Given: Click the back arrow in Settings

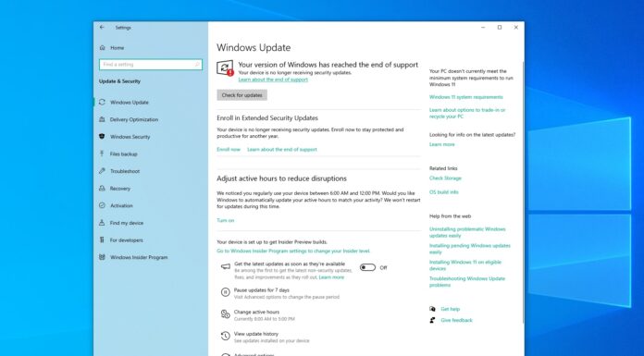Looking at the screenshot, I should 102,28.
